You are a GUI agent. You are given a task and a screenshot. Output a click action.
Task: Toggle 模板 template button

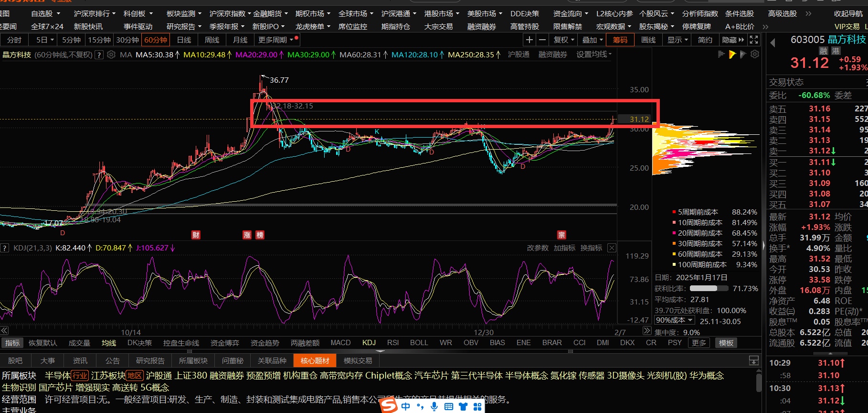tap(726, 343)
